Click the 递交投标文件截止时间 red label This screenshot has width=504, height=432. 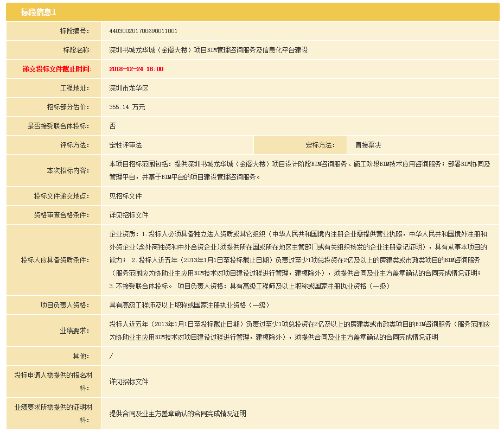tap(53, 69)
